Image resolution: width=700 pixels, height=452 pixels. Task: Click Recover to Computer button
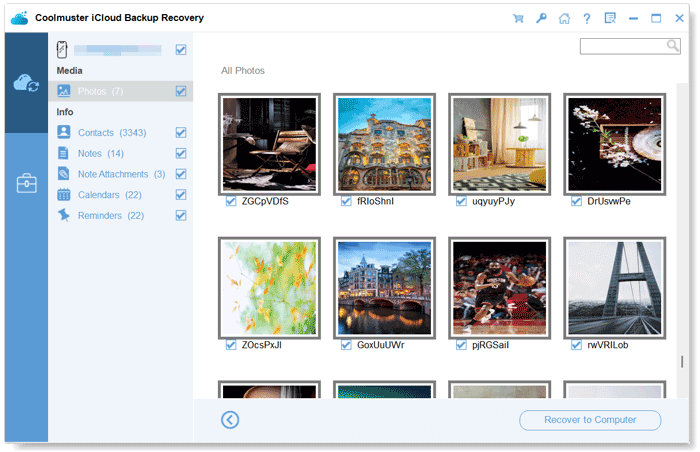590,420
